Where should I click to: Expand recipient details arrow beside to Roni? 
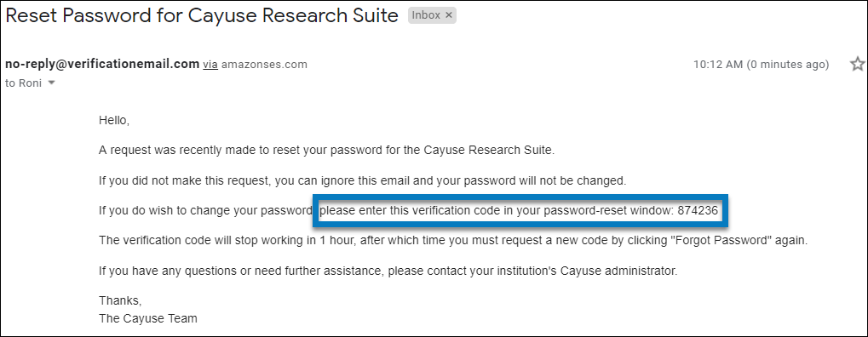point(52,83)
